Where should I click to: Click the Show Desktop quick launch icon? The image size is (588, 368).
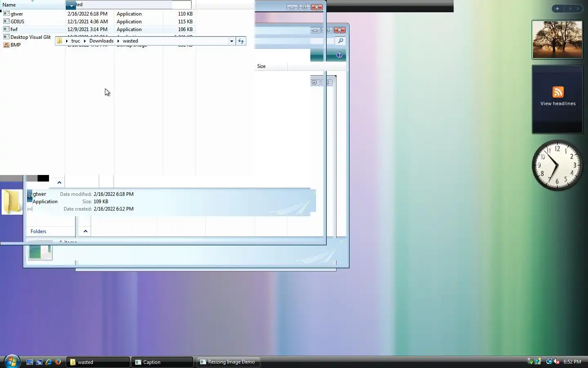pos(30,362)
